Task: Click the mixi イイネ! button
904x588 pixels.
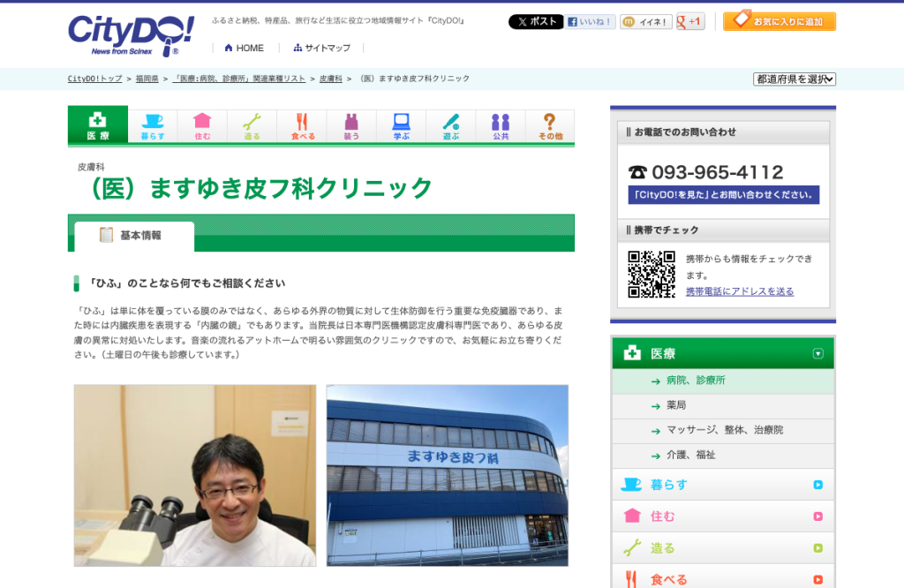Action: coord(645,22)
